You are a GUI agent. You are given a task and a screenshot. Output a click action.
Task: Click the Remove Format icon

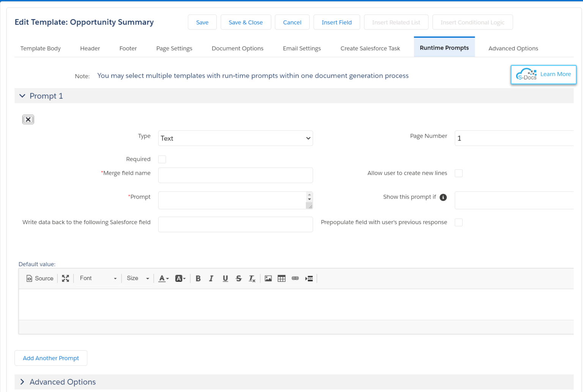[252, 279]
